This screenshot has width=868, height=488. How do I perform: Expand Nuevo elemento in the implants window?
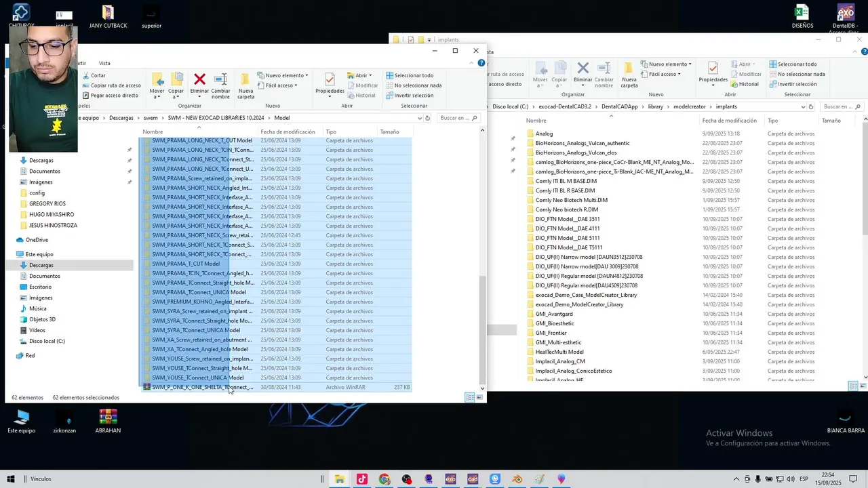click(665, 64)
